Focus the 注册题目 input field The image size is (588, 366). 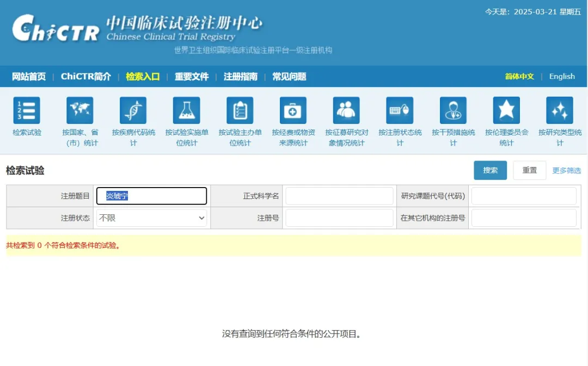tap(151, 196)
